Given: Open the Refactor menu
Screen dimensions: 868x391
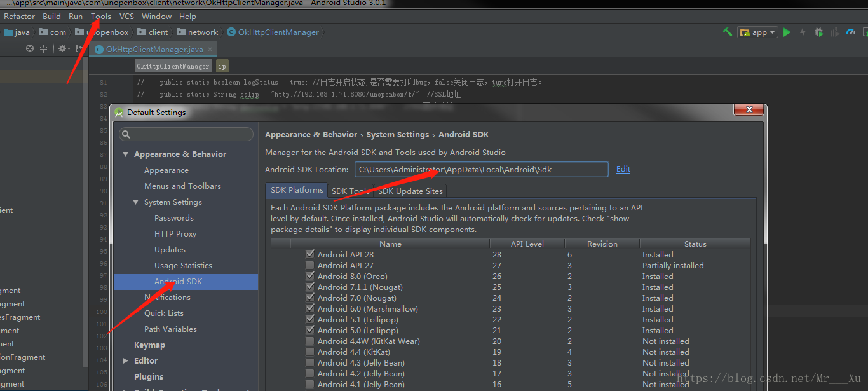Looking at the screenshot, I should pyautogui.click(x=19, y=16).
